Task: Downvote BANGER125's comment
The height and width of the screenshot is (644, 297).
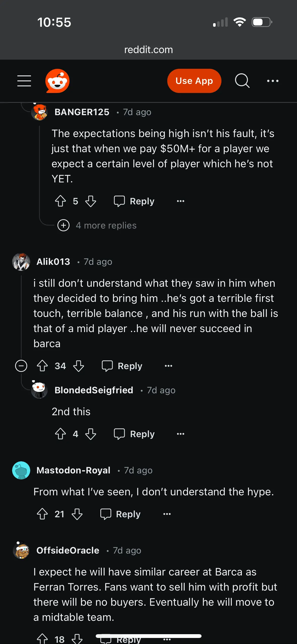Action: [x=91, y=201]
